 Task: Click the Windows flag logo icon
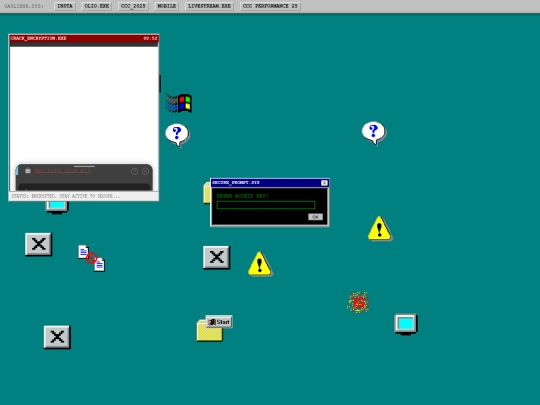[179, 103]
